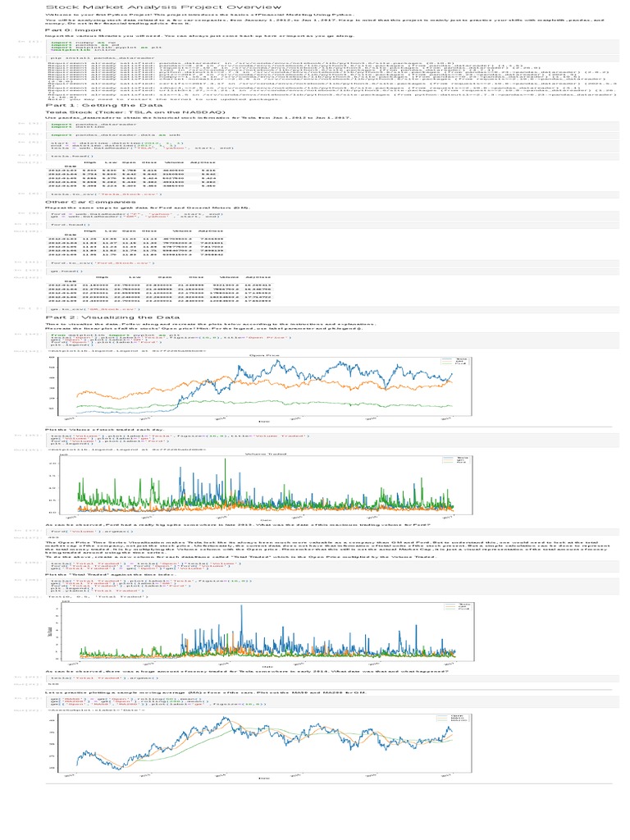Click the Part 1: Getting the Data heading
This screenshot has width=630, height=840.
104,106
